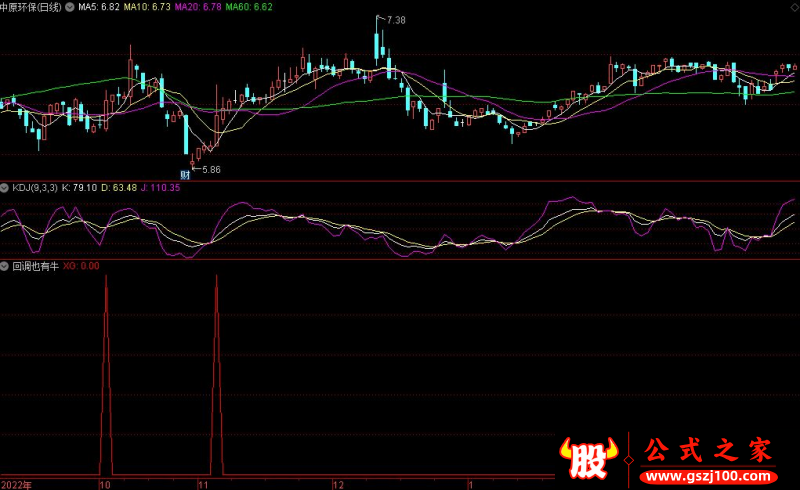Click the 公式之家 watermark text

pos(706,450)
